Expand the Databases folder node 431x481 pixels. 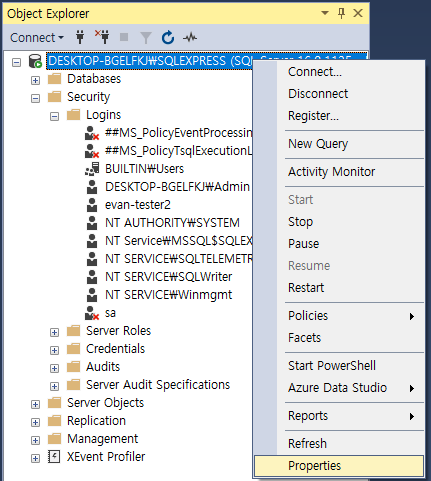coord(35,80)
